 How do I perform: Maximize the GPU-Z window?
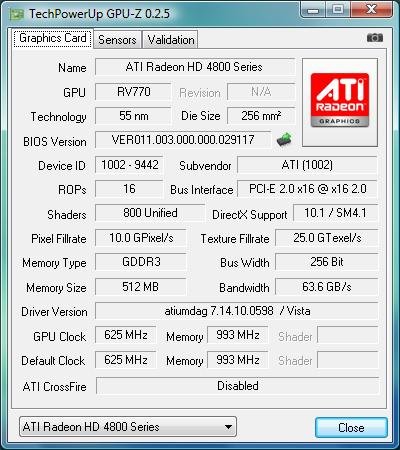(x=338, y=9)
